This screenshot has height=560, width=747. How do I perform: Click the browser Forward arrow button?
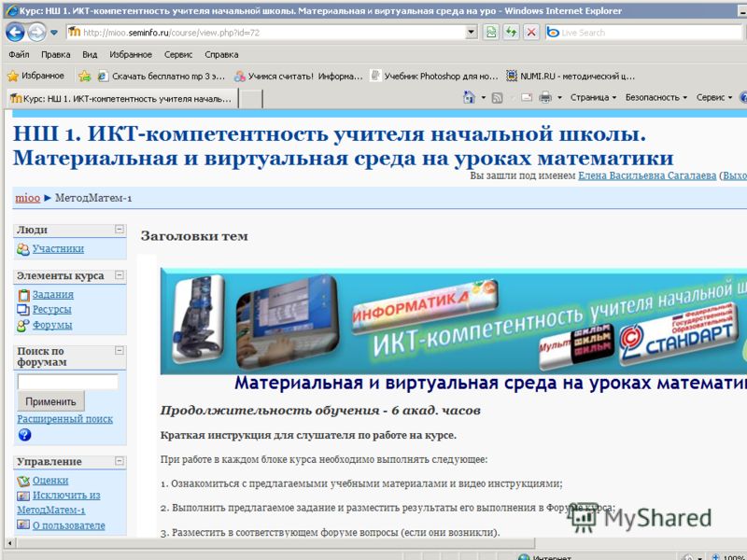pos(36,33)
